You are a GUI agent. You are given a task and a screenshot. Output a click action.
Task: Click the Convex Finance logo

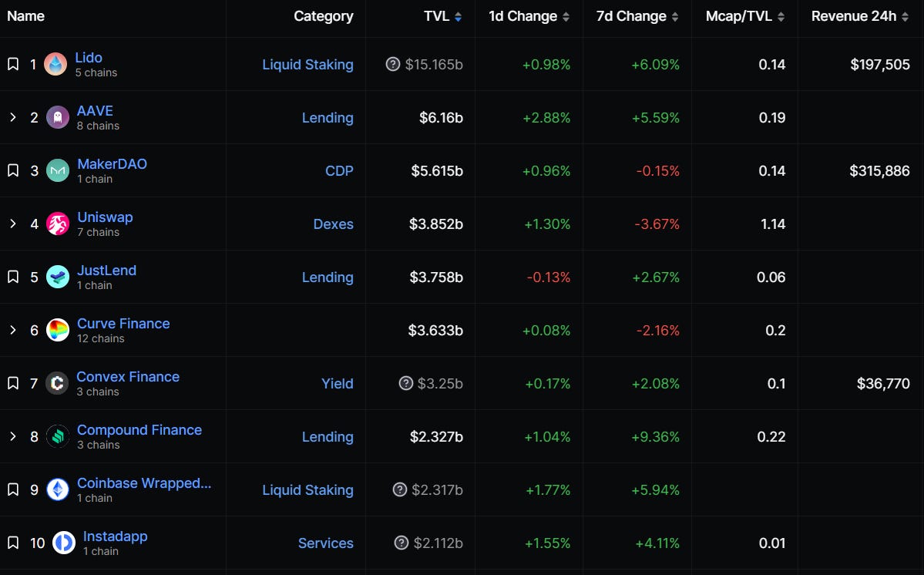click(57, 383)
